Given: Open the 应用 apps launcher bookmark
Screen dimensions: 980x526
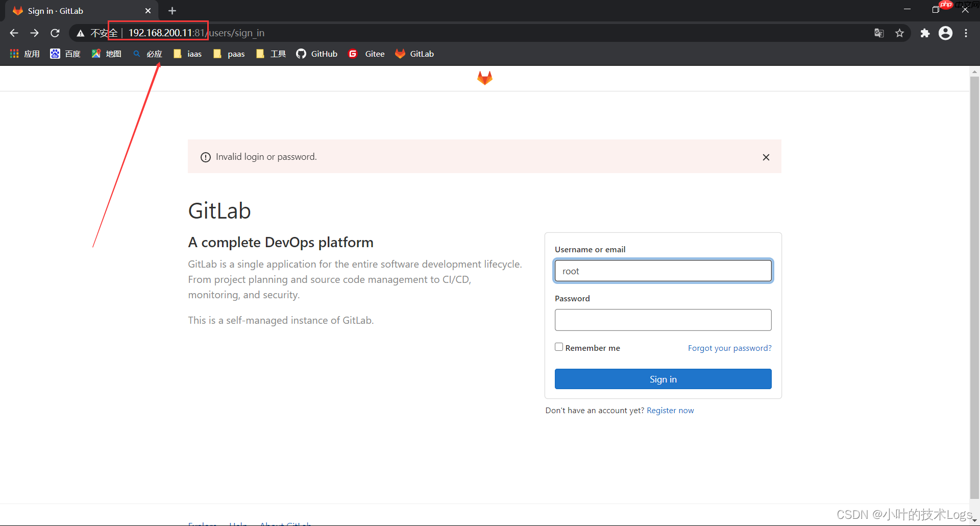Looking at the screenshot, I should 24,54.
